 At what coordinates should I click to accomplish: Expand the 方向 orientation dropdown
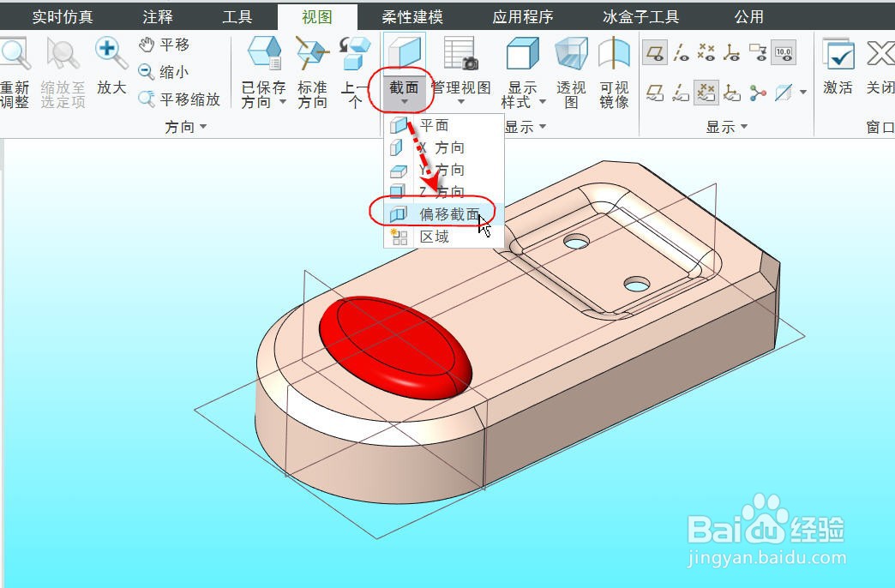pos(185,127)
